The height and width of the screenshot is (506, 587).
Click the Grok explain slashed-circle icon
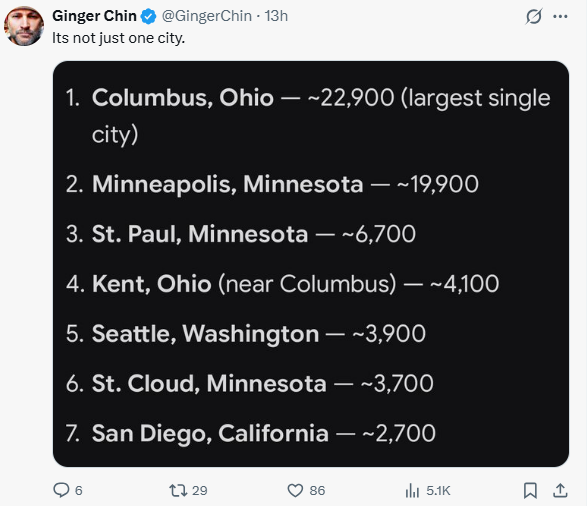[x=533, y=16]
